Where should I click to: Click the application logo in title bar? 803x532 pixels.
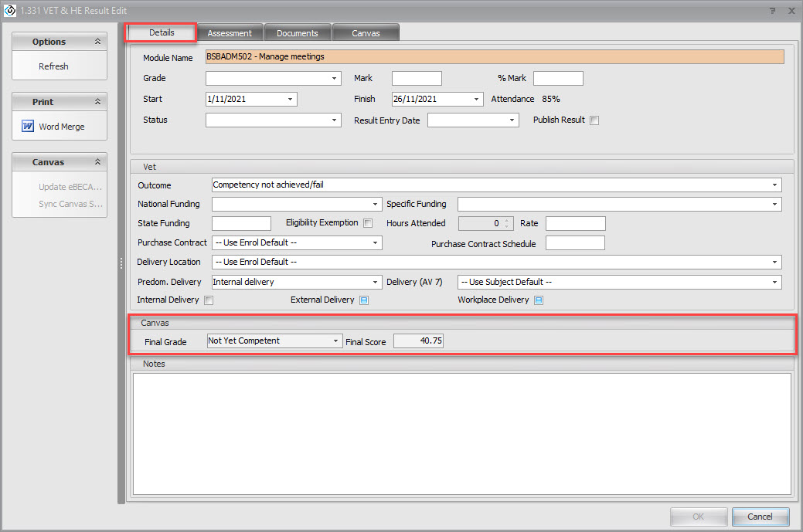(x=10, y=11)
